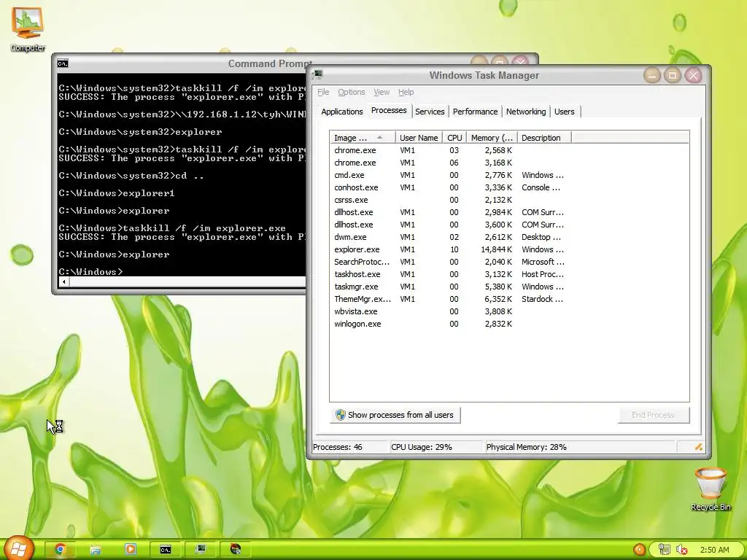Select the taskhost.exe process row
747x560 pixels.
click(508, 274)
